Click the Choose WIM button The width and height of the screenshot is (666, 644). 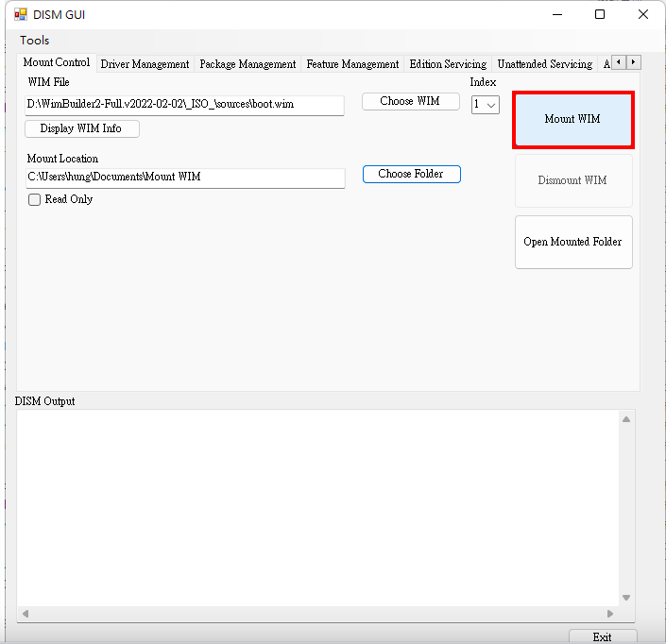click(x=410, y=101)
